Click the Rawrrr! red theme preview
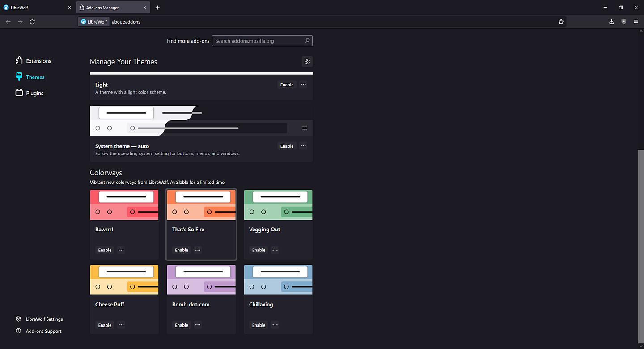 (x=124, y=205)
